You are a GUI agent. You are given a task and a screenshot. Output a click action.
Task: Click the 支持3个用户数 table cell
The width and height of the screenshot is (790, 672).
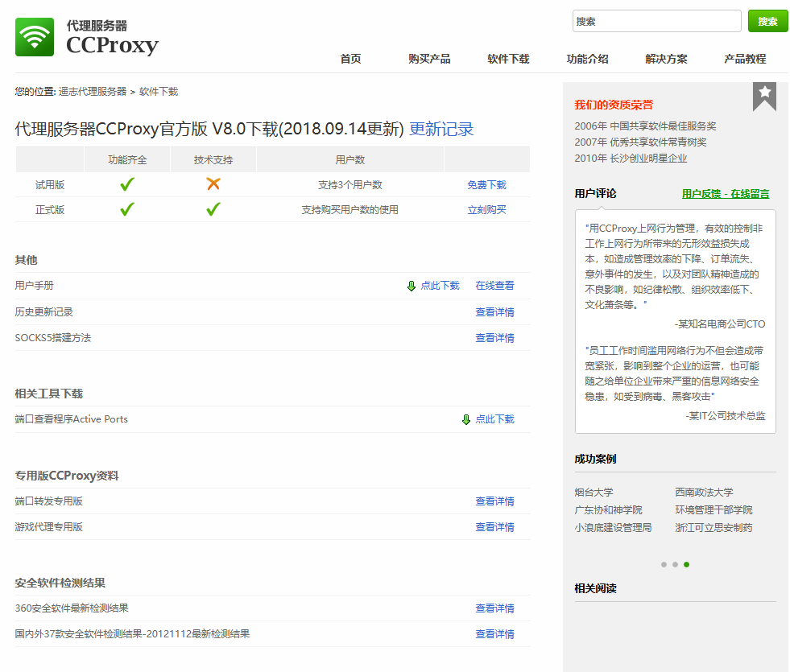click(x=350, y=185)
